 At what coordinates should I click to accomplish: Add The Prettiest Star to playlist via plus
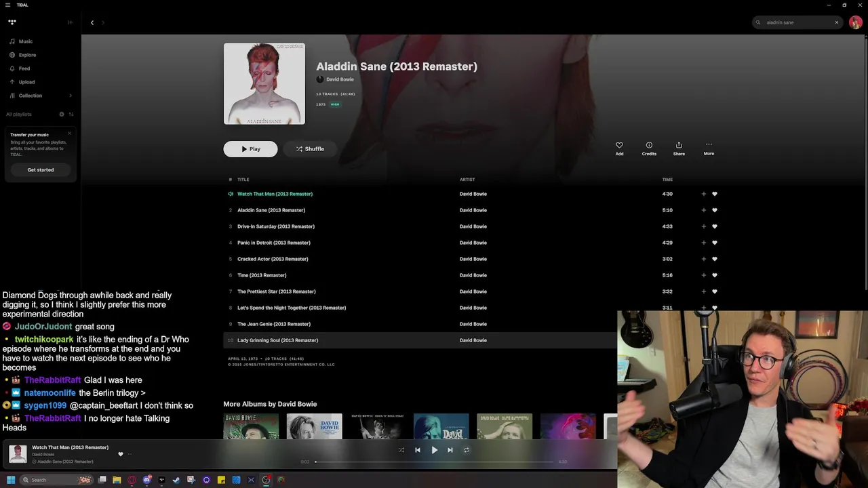click(703, 291)
